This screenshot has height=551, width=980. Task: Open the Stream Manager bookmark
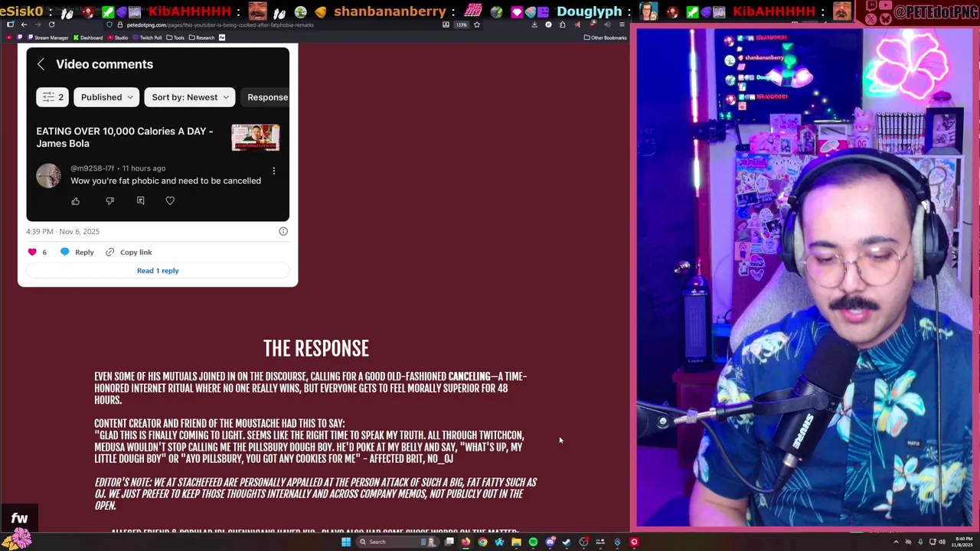click(x=47, y=37)
